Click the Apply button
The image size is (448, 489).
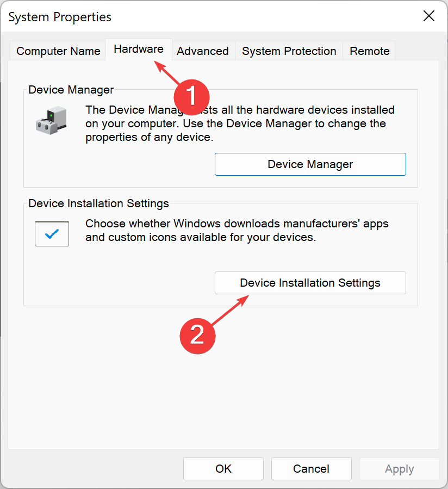tap(400, 469)
